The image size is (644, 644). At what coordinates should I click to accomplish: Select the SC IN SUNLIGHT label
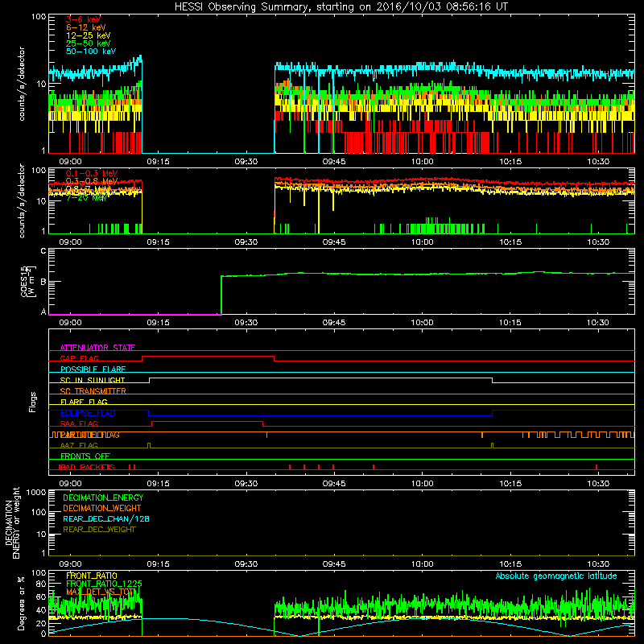coord(93,380)
